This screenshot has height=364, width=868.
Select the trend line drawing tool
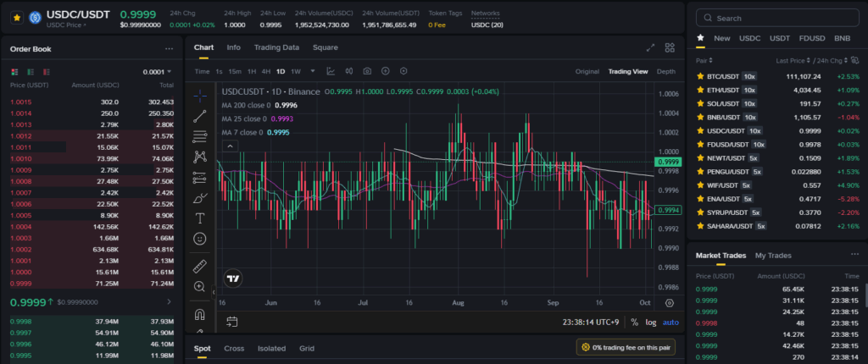click(200, 115)
